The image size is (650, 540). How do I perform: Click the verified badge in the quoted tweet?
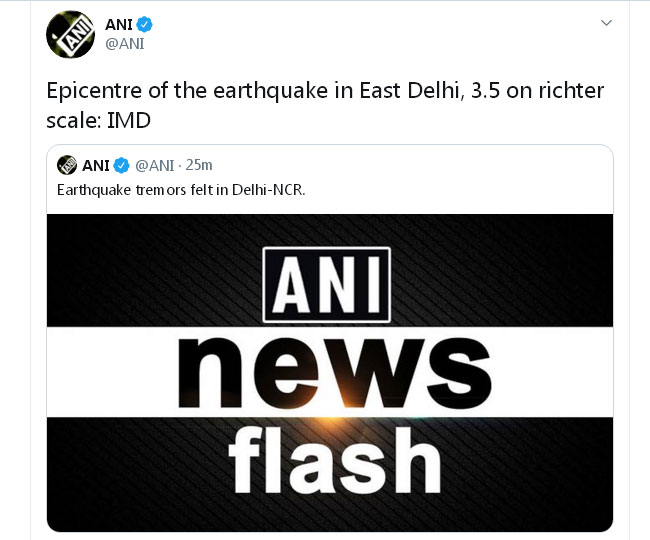(x=121, y=165)
